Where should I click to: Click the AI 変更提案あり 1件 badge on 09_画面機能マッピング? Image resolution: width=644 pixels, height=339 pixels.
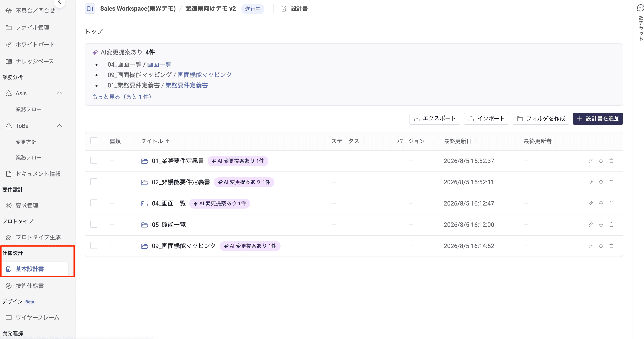(x=250, y=246)
